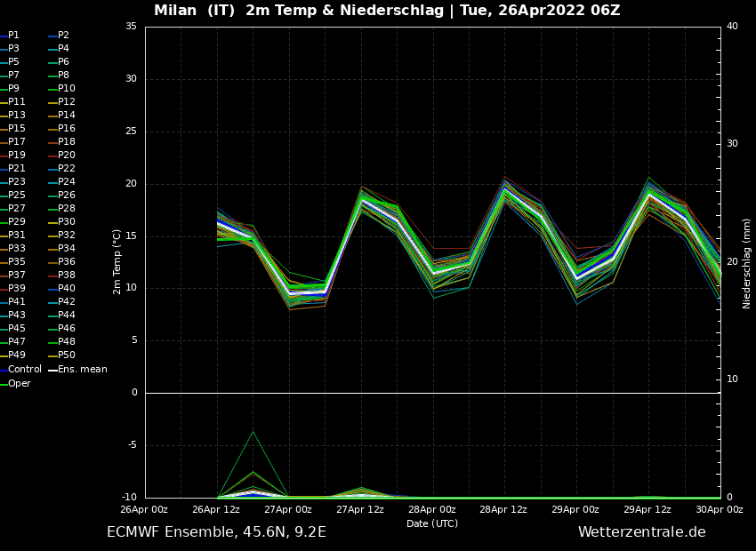
Task: Click the "27Apr 00z" date tick label
Action: click(x=288, y=509)
